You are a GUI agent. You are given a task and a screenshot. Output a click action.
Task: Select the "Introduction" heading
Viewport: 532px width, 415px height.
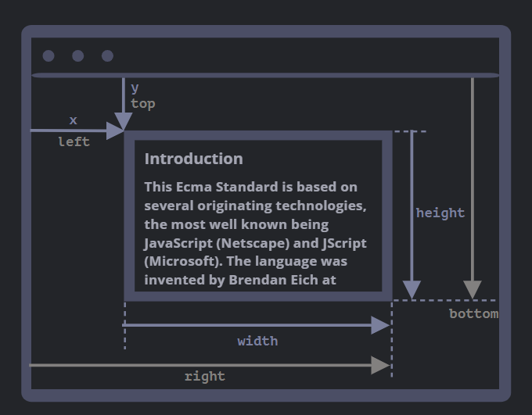tap(193, 159)
